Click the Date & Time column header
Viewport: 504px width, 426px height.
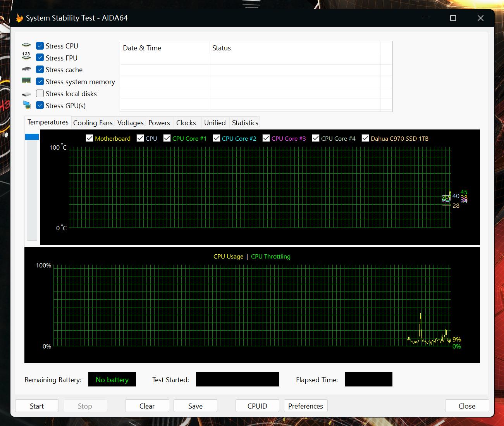(x=142, y=48)
